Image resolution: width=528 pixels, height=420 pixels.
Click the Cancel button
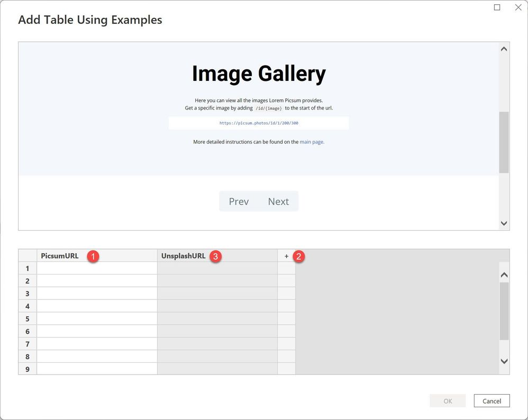491,401
